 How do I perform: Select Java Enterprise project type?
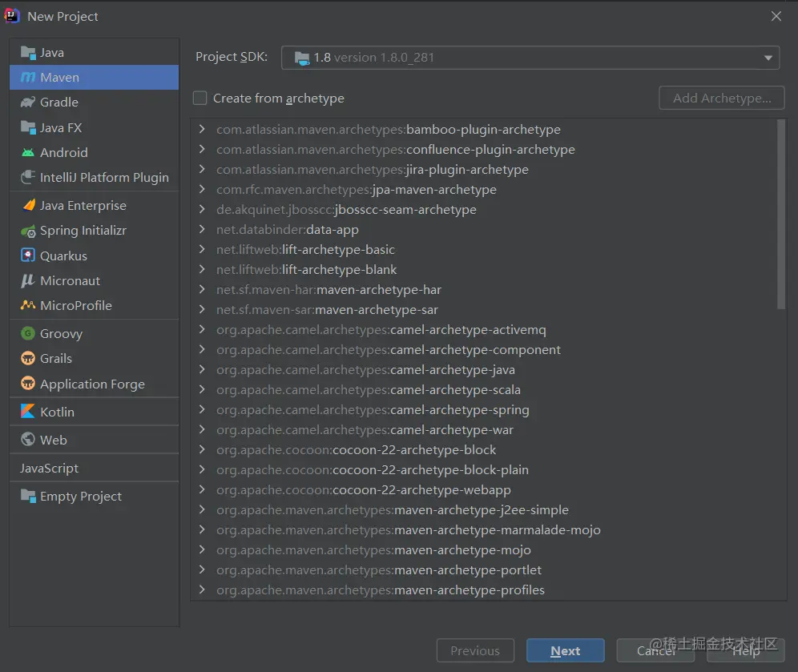point(83,206)
